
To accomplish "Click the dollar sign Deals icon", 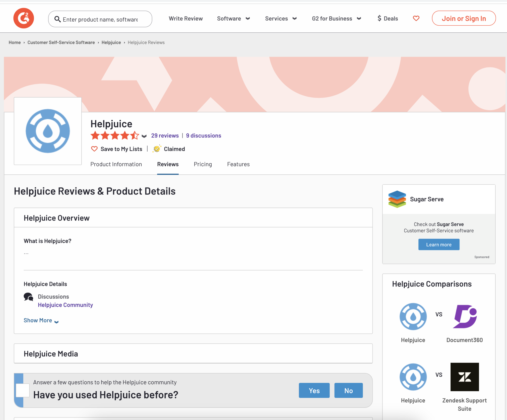I will 379,18.
